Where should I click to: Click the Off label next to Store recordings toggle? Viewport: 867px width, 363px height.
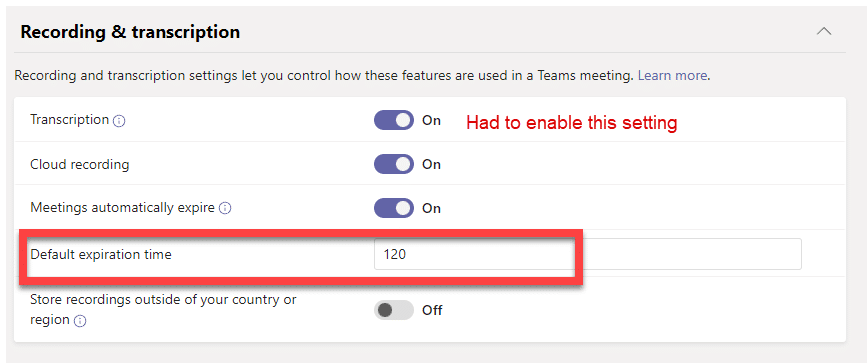(x=432, y=310)
